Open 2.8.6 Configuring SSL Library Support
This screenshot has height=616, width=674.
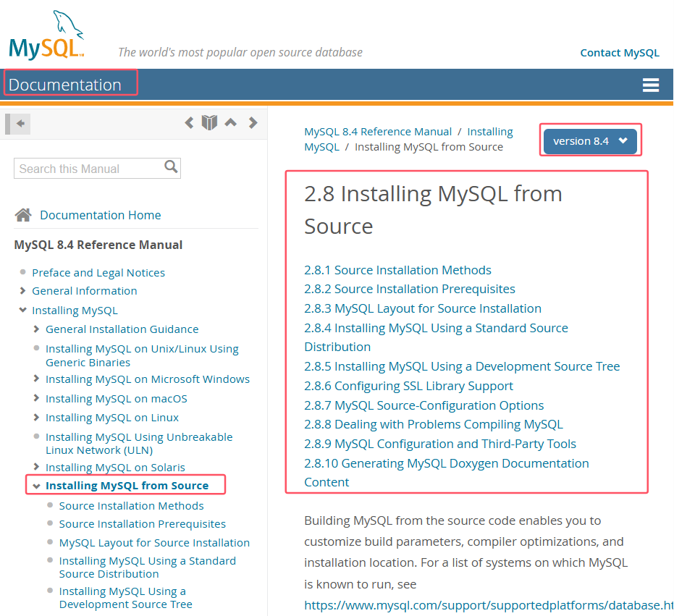[408, 386]
